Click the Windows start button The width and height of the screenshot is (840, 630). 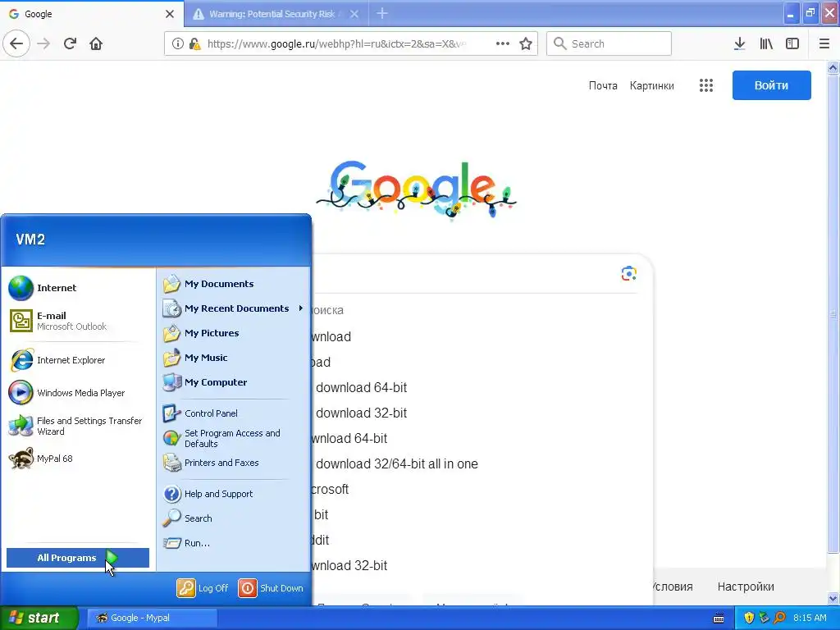point(39,618)
